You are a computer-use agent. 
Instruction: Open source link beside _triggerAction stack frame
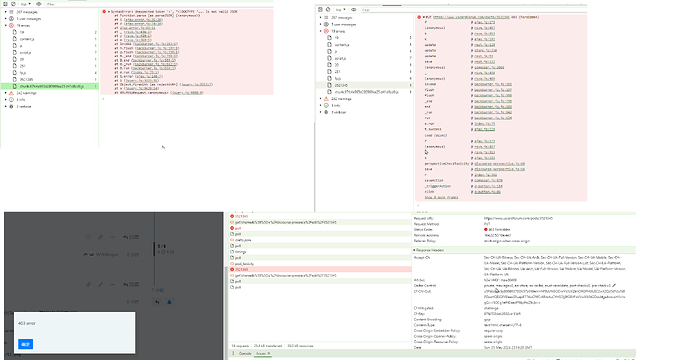click(x=488, y=186)
